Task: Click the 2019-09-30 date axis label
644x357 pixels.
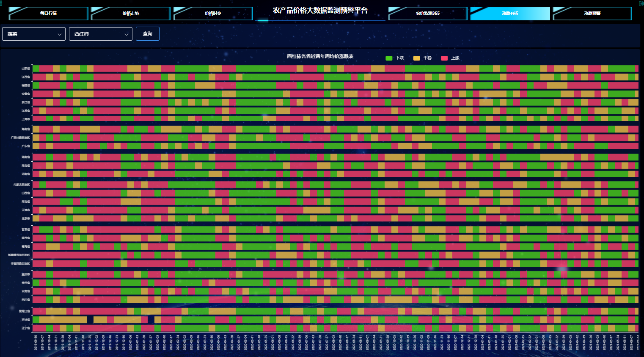Action: pyautogui.click(x=36, y=342)
